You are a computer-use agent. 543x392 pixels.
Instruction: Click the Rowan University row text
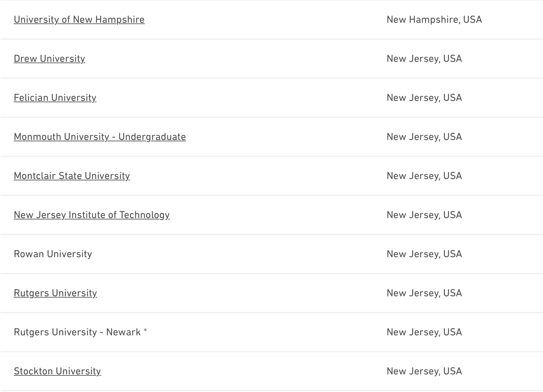(53, 254)
